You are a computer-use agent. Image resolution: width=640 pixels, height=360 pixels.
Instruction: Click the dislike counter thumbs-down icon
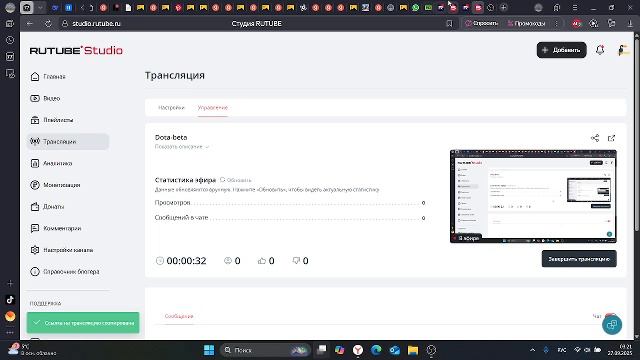(296, 261)
